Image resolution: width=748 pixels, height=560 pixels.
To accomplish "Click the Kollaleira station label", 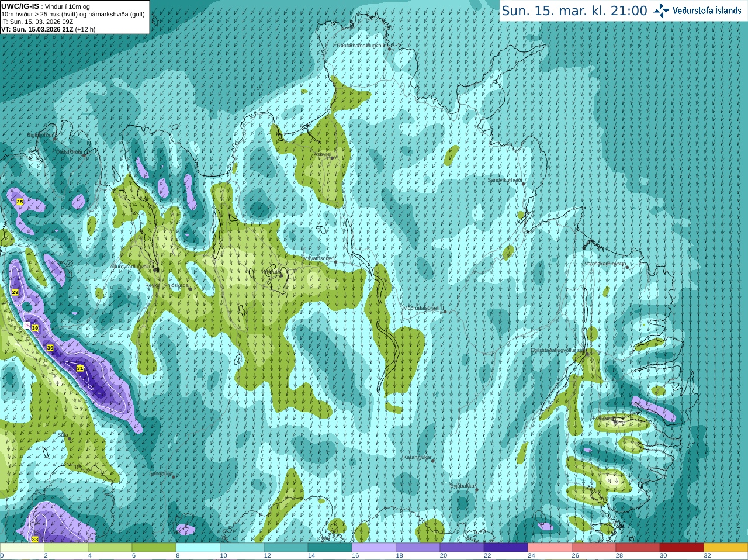I will tap(602, 418).
